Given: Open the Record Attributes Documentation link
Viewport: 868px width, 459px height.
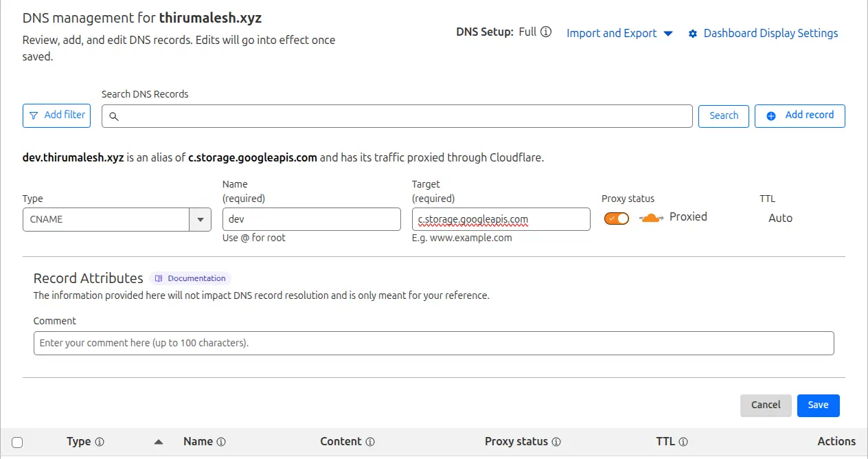Looking at the screenshot, I should pos(190,278).
